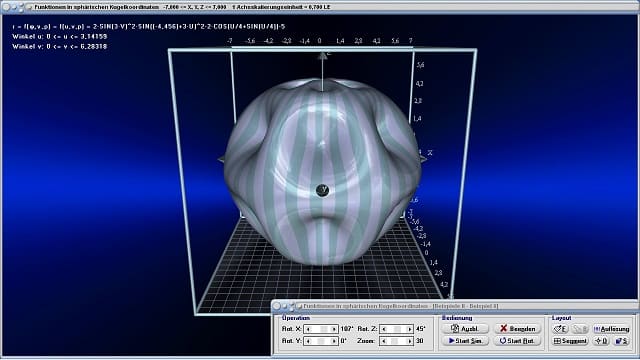Click the Beenden button with red X
640x360 pixels.
pyautogui.click(x=517, y=329)
